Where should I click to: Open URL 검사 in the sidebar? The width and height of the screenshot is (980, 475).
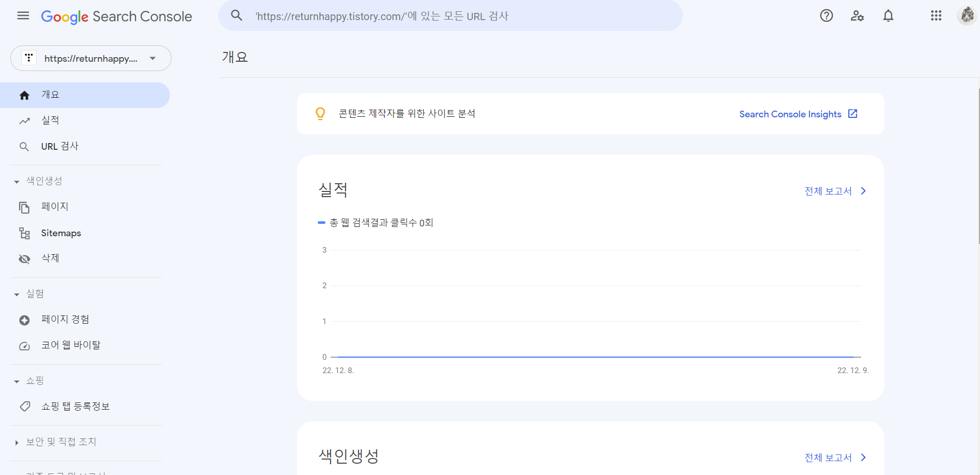[x=85, y=147]
